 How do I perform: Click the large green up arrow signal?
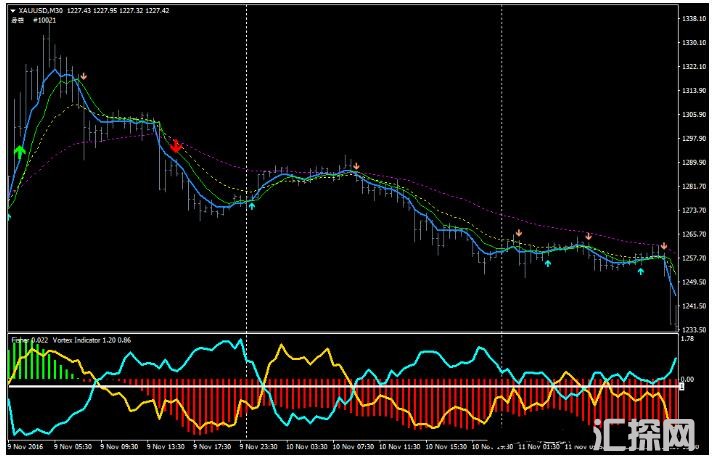click(x=19, y=151)
